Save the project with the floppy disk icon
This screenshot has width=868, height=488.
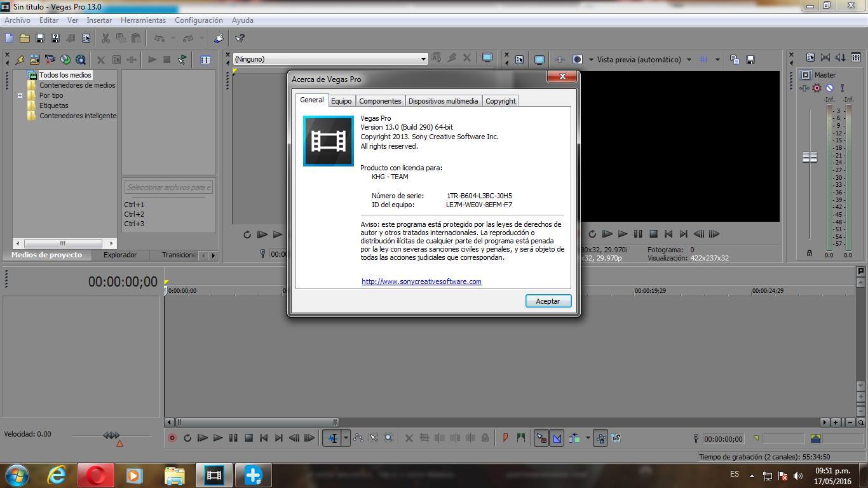coord(40,39)
